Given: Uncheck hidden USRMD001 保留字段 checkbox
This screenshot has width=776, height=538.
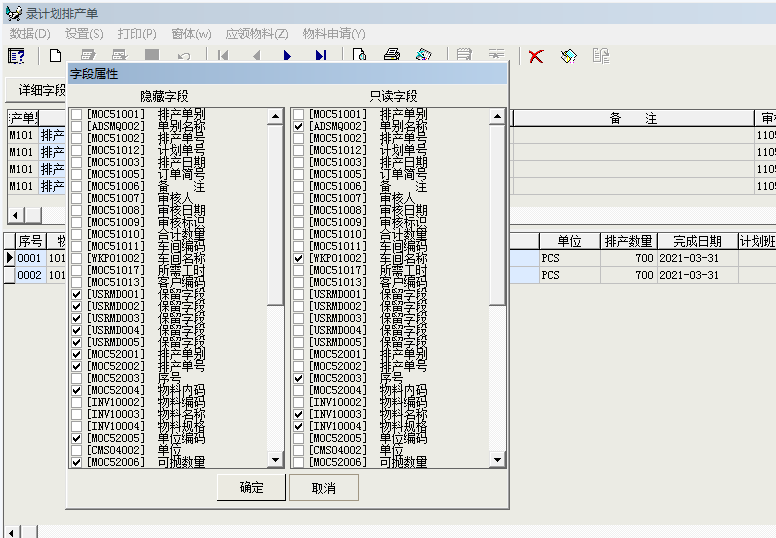Looking at the screenshot, I should [77, 294].
